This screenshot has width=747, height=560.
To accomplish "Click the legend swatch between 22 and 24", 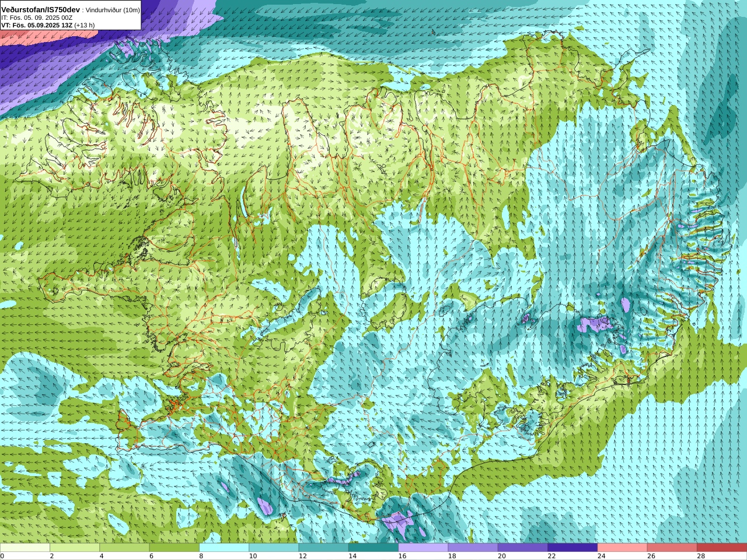I will point(573,548).
